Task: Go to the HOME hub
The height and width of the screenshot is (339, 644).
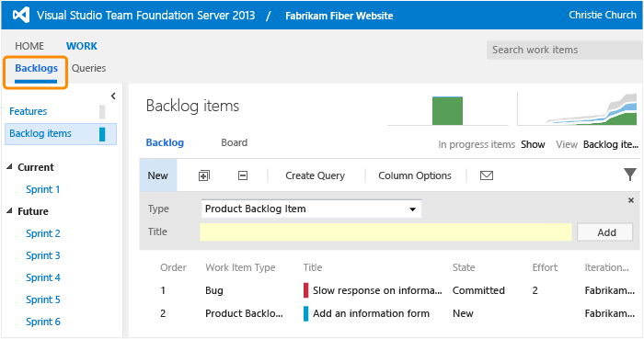Action: point(29,46)
